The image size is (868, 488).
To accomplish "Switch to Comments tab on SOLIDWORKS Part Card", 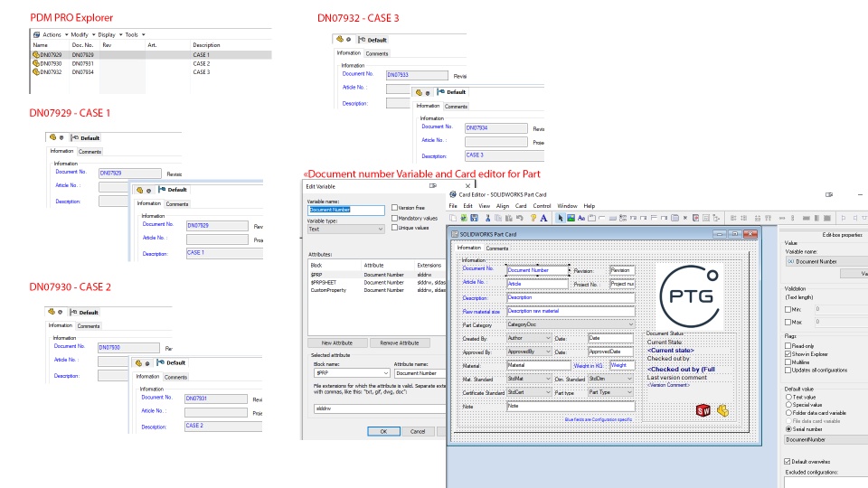I will 496,249.
